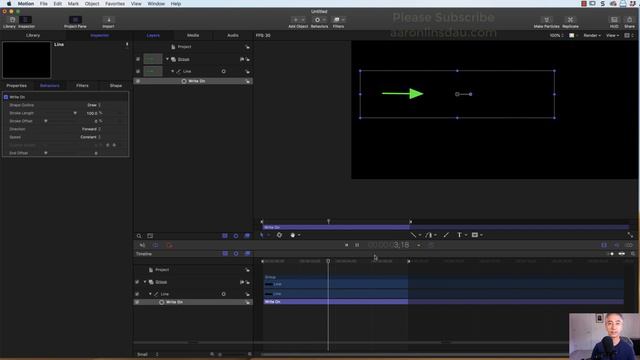The height and width of the screenshot is (360, 640).
Task: Click the Line layer thumbnail in Layers
Action: click(x=153, y=71)
